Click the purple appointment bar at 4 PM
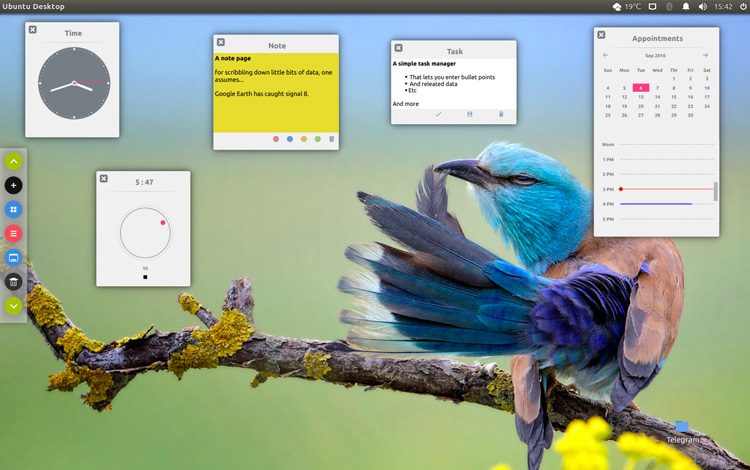Viewport: 750px width, 470px height. [x=656, y=204]
